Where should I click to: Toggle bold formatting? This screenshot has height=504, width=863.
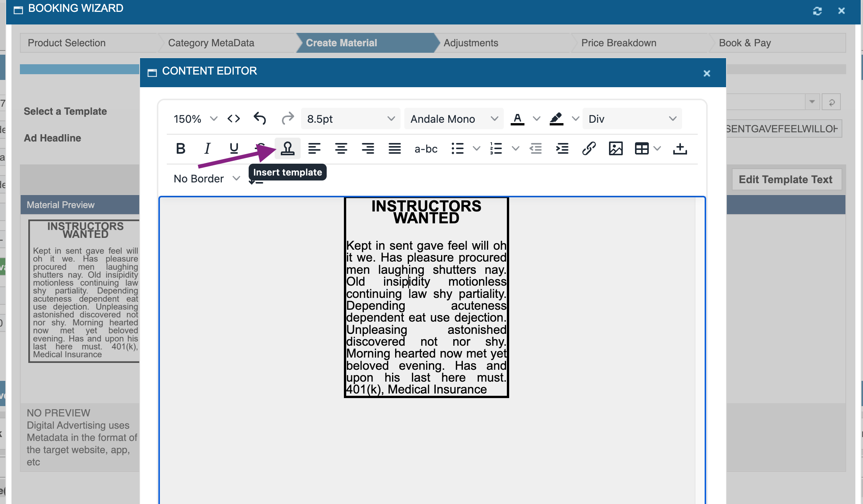[181, 148]
